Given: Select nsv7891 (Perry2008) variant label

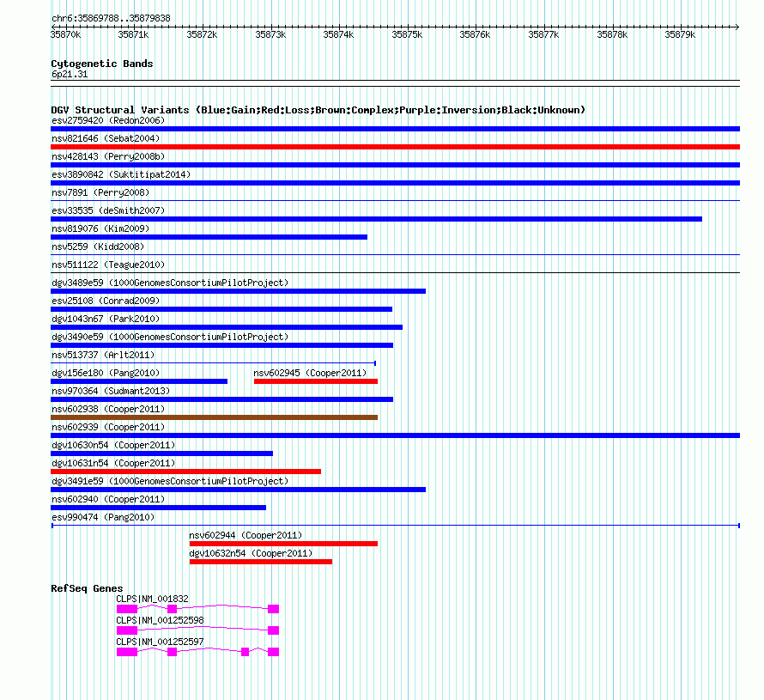Looking at the screenshot, I should [x=100, y=192].
